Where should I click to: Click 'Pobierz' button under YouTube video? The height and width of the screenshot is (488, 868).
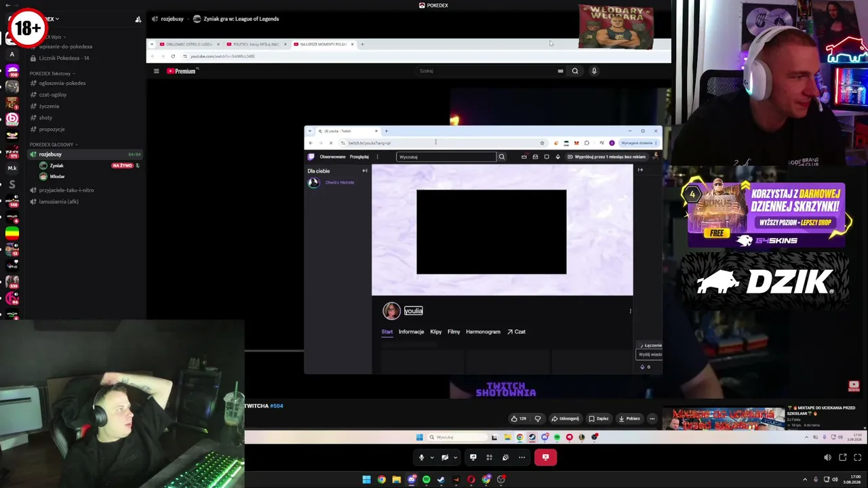coord(629,418)
